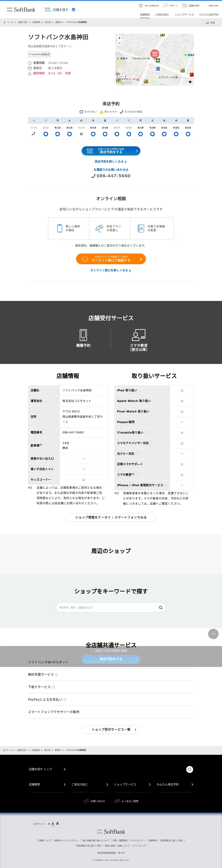The height and width of the screenshot is (868, 222).
Task: Click the blue 来店予約をする button
Action: click(111, 151)
